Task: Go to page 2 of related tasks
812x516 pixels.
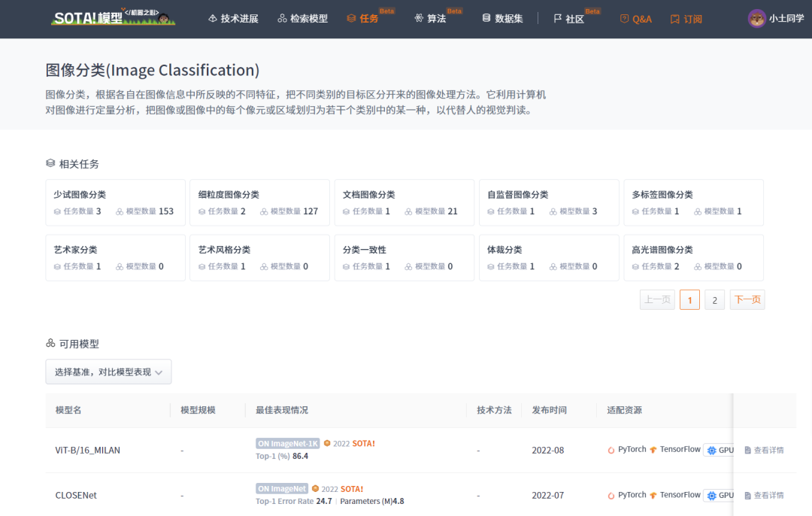Action: click(715, 300)
